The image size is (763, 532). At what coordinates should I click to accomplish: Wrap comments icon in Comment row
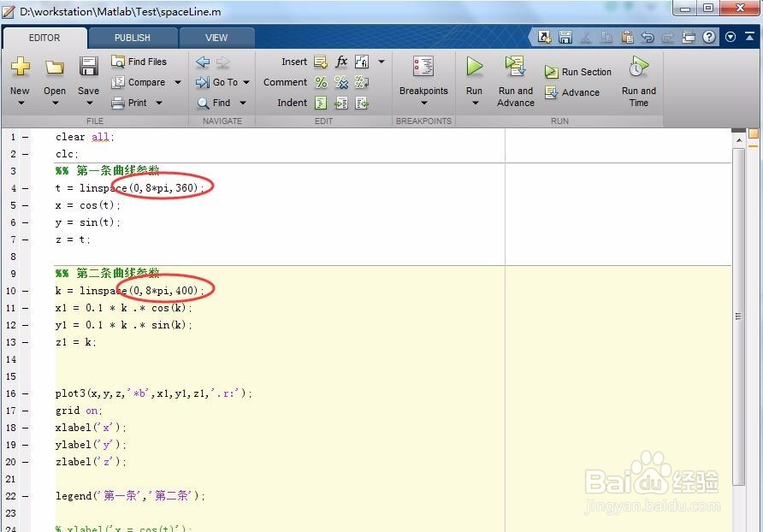click(362, 82)
